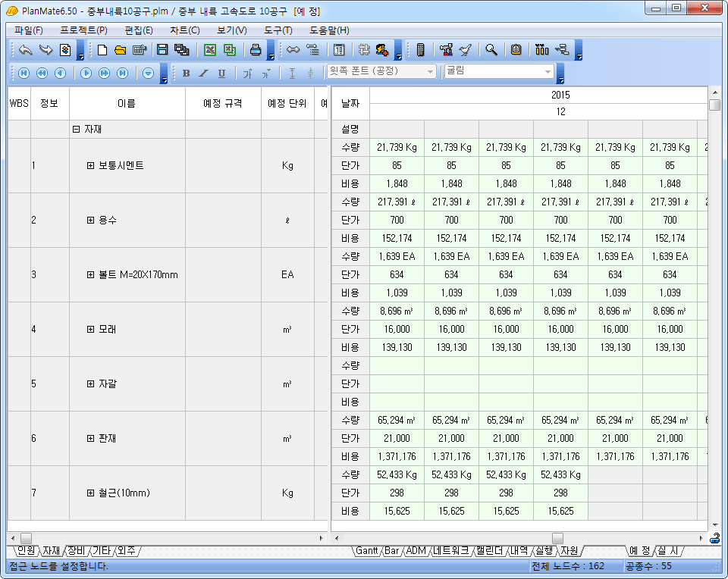Click the Undo arrow icon
The height and width of the screenshot is (579, 728).
tap(26, 50)
